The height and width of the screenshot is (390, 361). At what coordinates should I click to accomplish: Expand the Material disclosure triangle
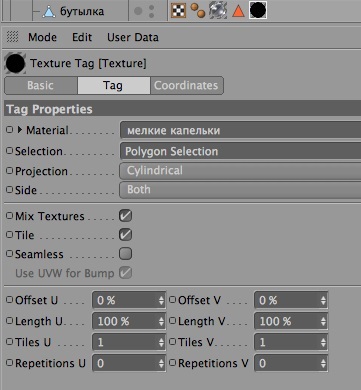20,130
